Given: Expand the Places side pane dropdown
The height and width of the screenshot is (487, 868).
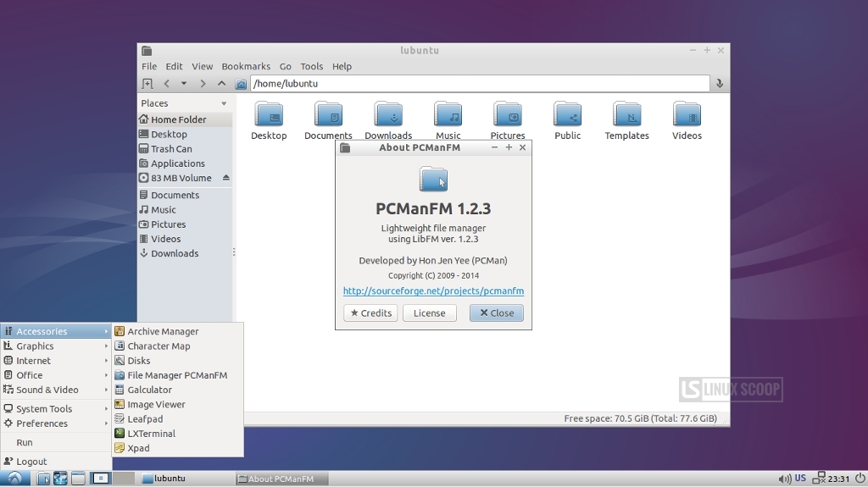Looking at the screenshot, I should point(224,103).
